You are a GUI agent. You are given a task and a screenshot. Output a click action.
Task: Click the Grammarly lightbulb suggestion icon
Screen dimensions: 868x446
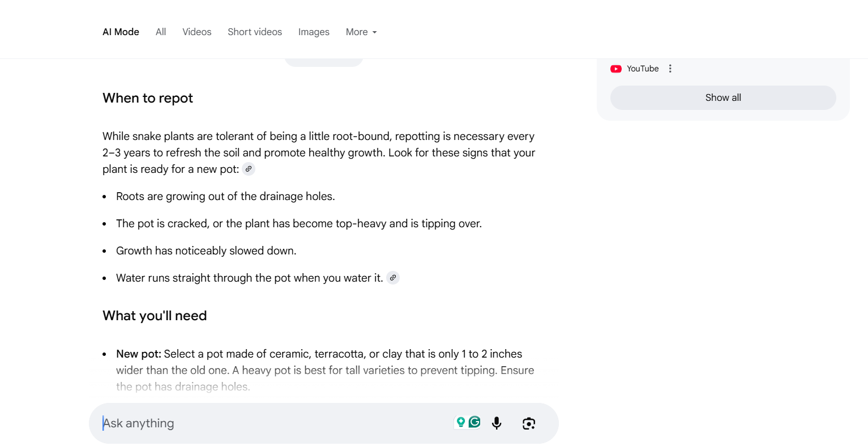pyautogui.click(x=461, y=422)
